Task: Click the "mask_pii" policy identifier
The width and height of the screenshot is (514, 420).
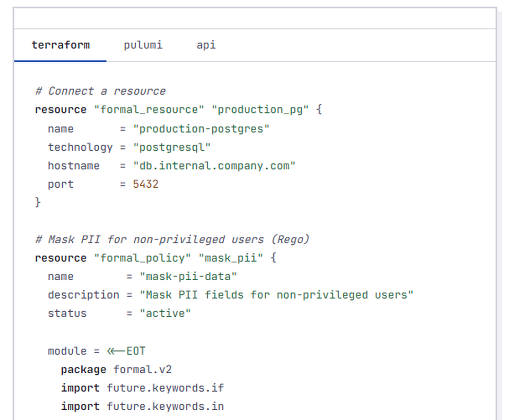Action: 231,258
